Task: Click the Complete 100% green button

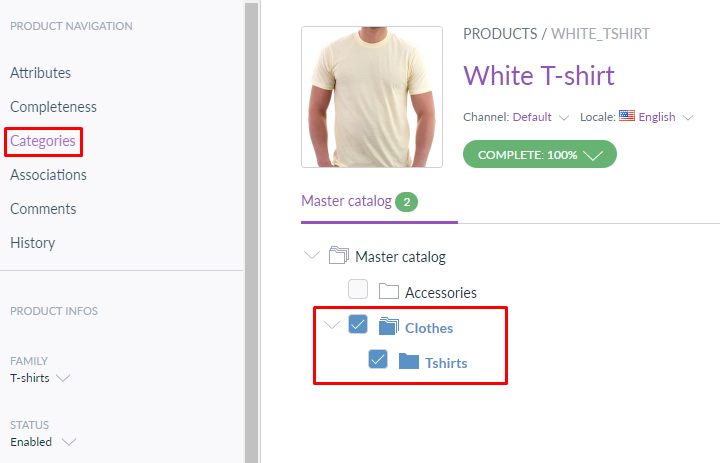Action: tap(540, 154)
